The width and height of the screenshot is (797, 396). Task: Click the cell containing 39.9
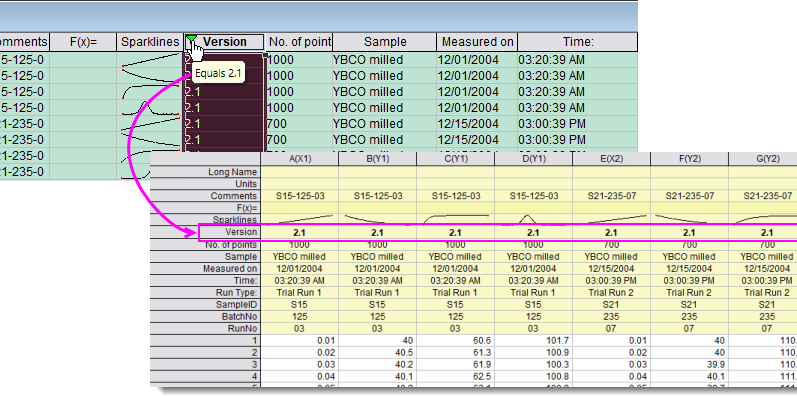[689, 365]
